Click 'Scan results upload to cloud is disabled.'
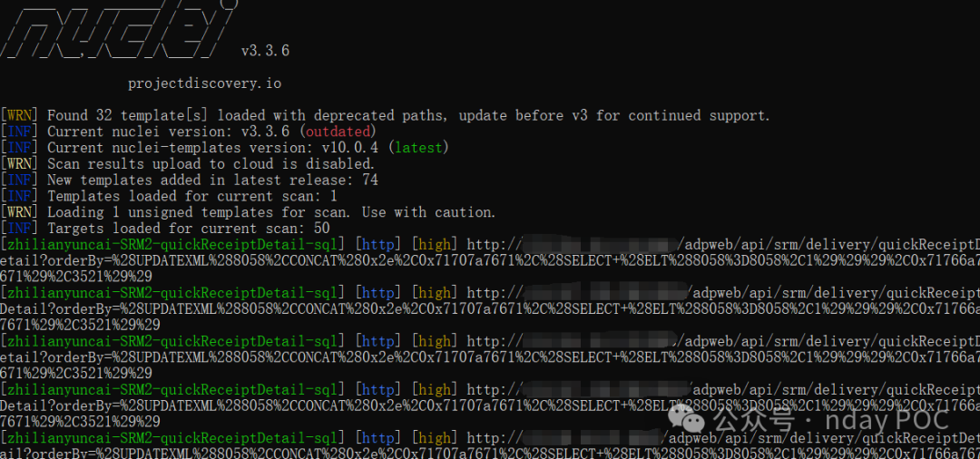980x459 pixels. point(211,164)
